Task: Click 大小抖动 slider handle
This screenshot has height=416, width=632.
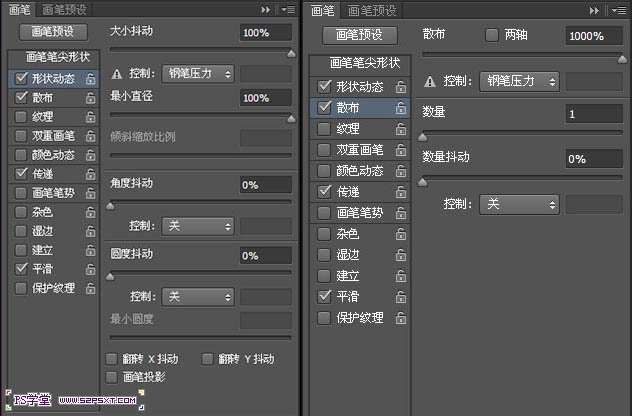Action: click(x=291, y=54)
